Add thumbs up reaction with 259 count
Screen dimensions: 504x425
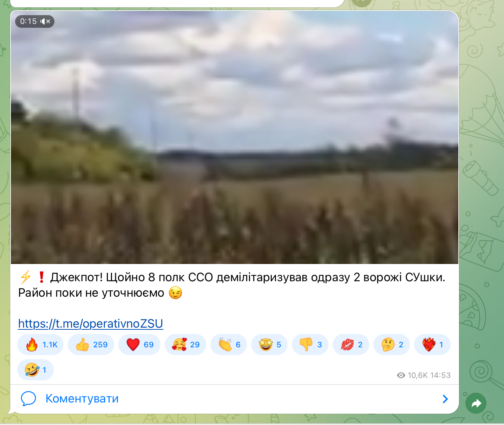click(91, 344)
